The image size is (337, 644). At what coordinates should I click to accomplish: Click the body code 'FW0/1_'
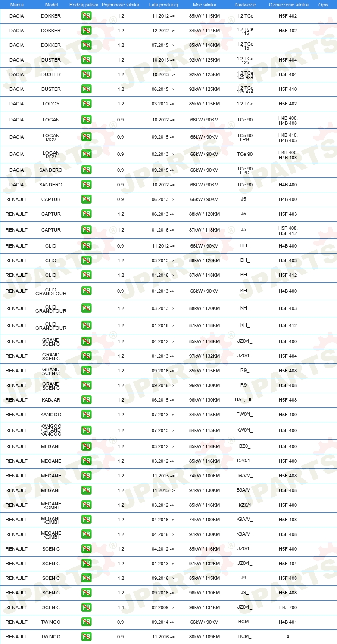coord(245,415)
